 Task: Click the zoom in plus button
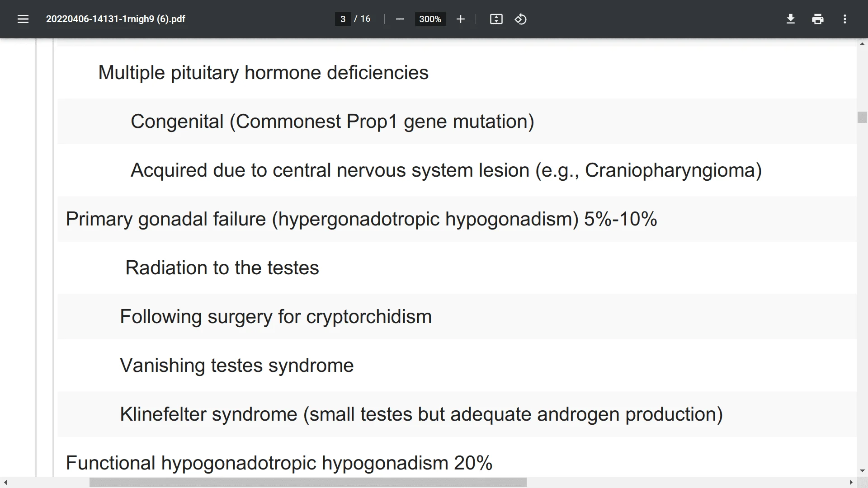click(460, 19)
